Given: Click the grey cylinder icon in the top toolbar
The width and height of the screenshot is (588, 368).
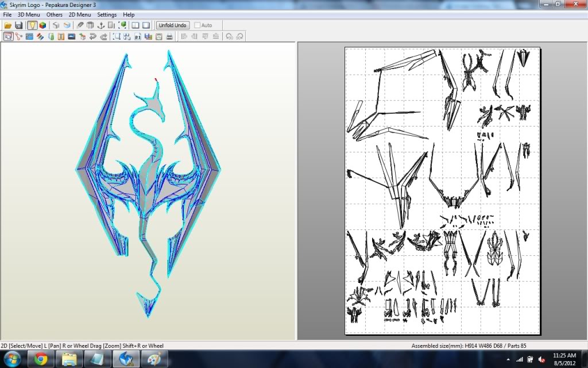Looking at the screenshot, I should [x=90, y=25].
